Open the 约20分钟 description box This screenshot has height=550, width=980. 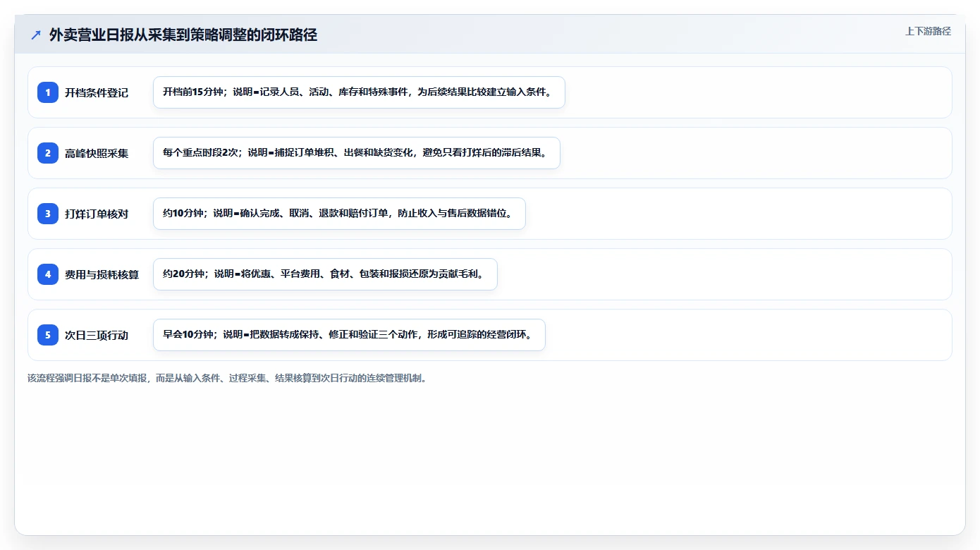pyautogui.click(x=325, y=274)
